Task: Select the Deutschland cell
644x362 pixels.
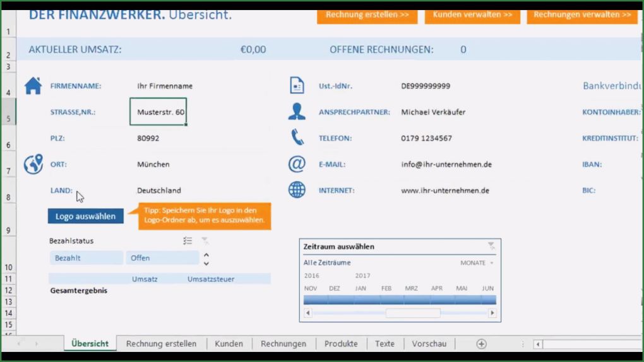Action: (159, 190)
